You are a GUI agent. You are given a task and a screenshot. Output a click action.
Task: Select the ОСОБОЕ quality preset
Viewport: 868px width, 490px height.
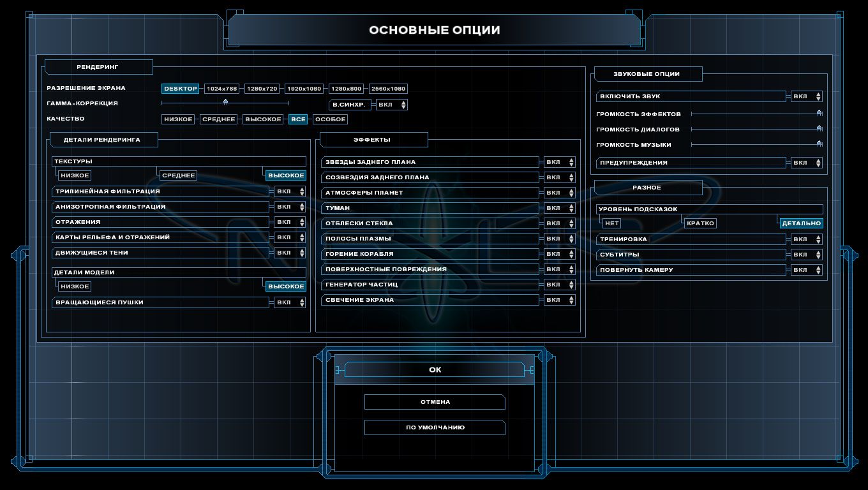pos(331,119)
